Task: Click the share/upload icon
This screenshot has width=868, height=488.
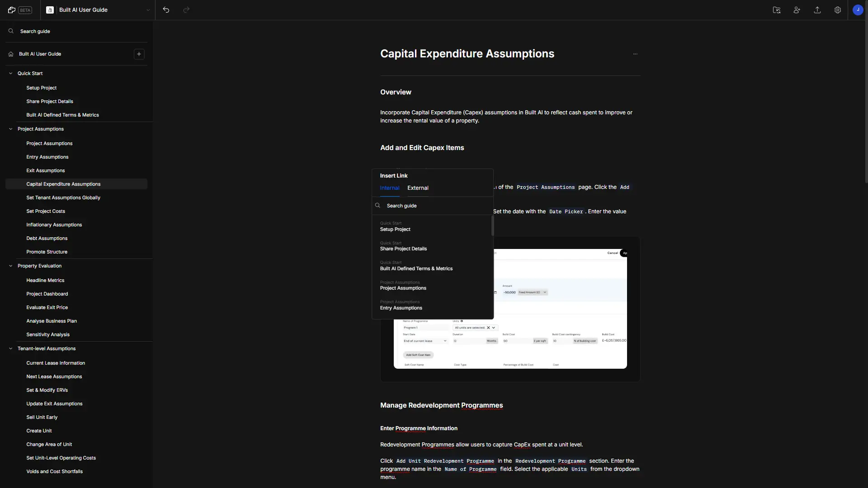Action: point(817,10)
